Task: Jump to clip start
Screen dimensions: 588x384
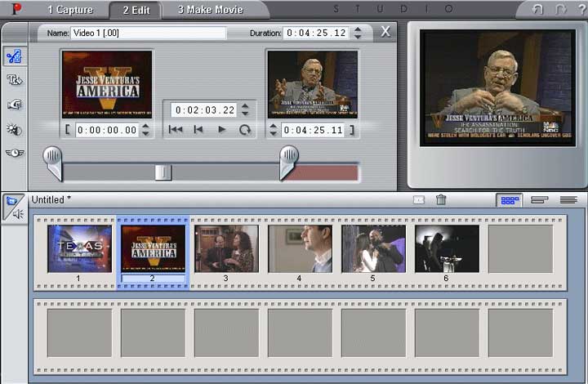Action: tap(176, 129)
